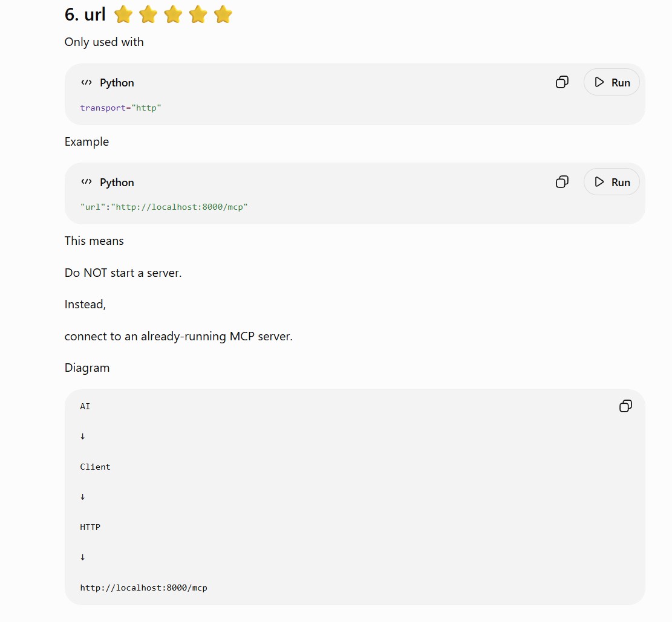Click the http://localhost:8000/mcp line in diagram

(143, 588)
